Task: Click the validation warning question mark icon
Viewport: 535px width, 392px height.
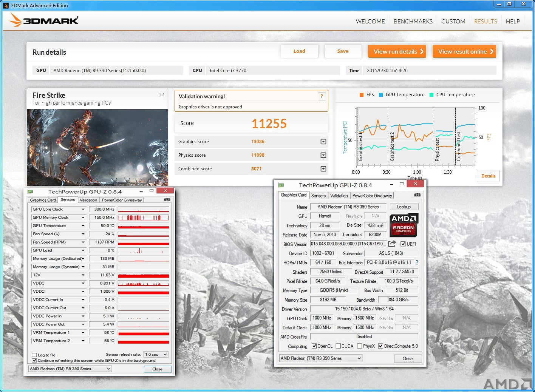Action: click(322, 96)
